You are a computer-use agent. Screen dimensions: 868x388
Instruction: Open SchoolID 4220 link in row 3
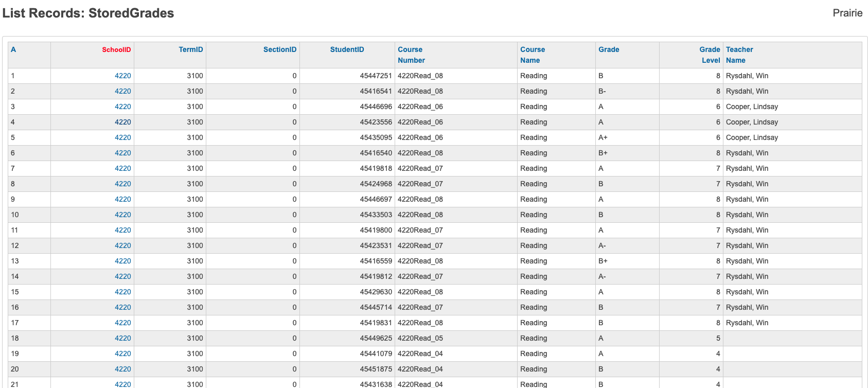[x=123, y=107]
